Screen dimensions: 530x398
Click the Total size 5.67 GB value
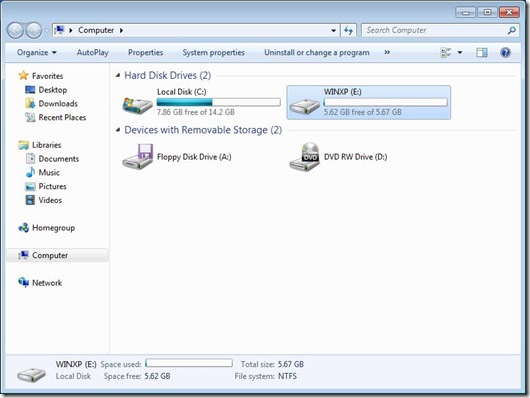pyautogui.click(x=291, y=364)
